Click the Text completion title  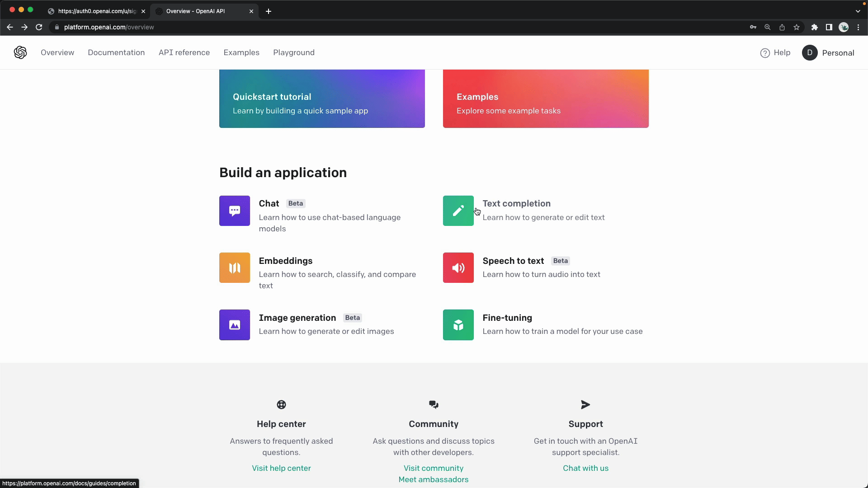click(x=516, y=203)
